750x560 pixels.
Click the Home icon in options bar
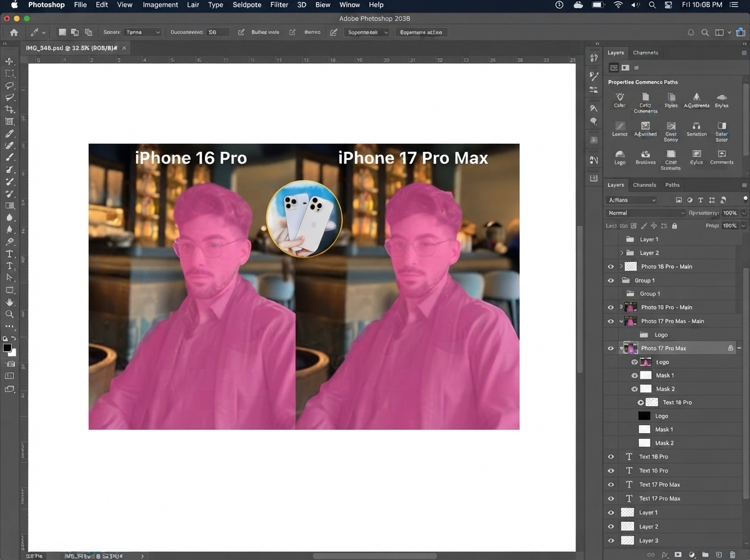pos(14,32)
